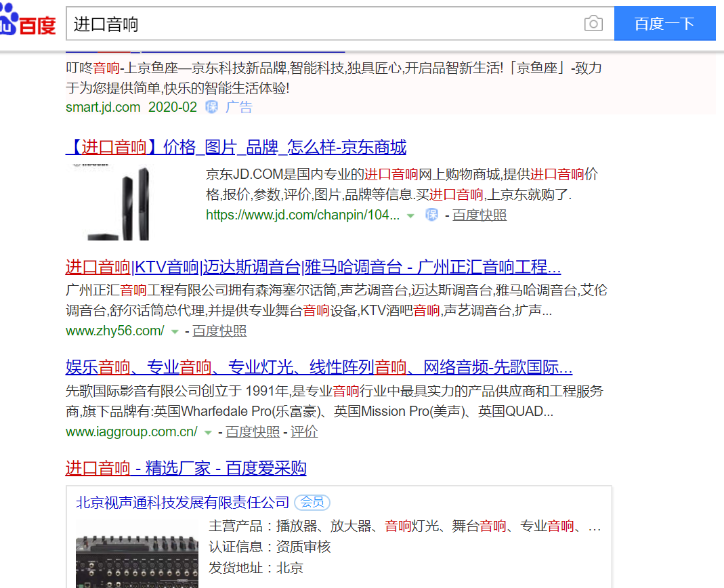
Task: Click the 百度一下 search button
Action: point(664,24)
